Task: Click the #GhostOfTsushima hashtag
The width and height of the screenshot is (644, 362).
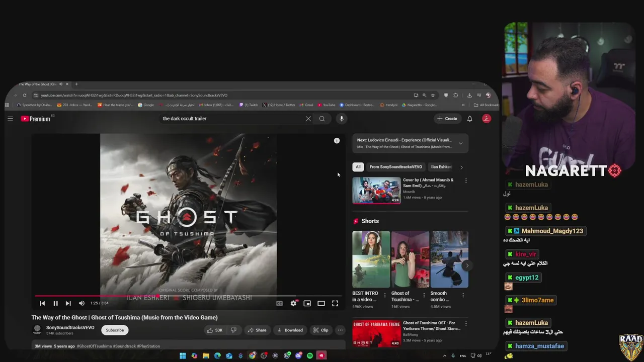Action: [x=94, y=346]
